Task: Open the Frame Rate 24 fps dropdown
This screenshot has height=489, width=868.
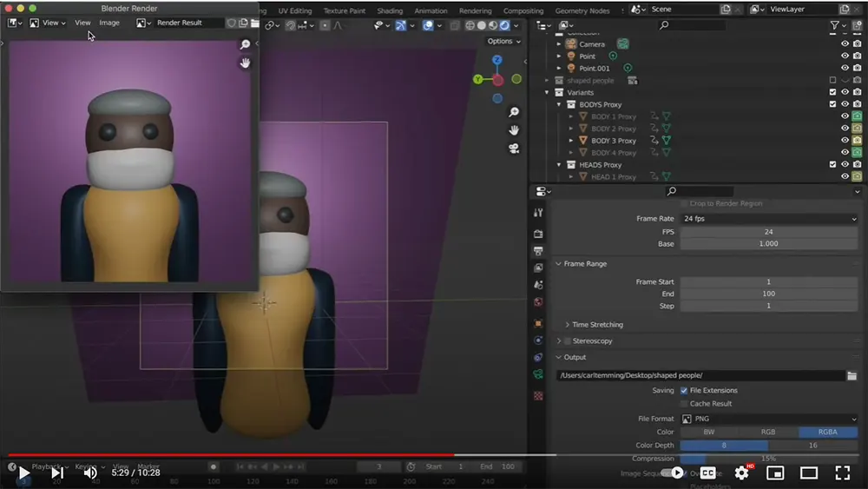Action: point(769,219)
